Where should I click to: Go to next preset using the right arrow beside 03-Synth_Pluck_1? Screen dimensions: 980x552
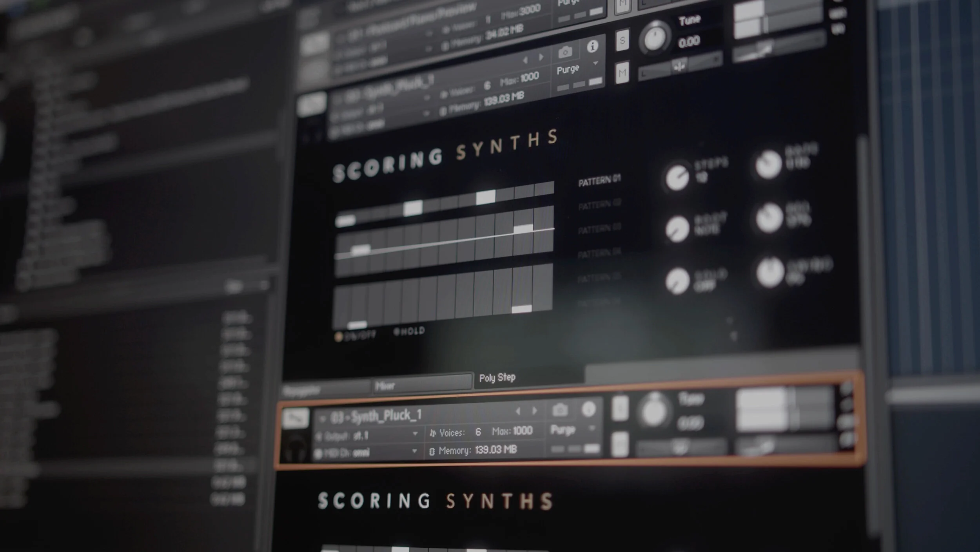pos(535,411)
